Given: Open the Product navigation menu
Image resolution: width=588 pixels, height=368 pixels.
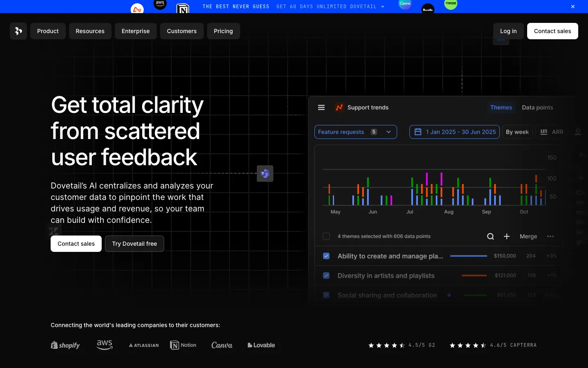Looking at the screenshot, I should [x=48, y=31].
